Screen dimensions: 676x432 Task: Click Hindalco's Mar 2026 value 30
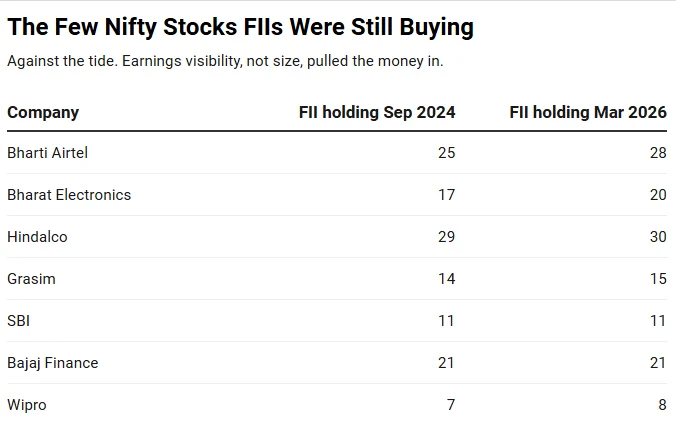(658, 237)
